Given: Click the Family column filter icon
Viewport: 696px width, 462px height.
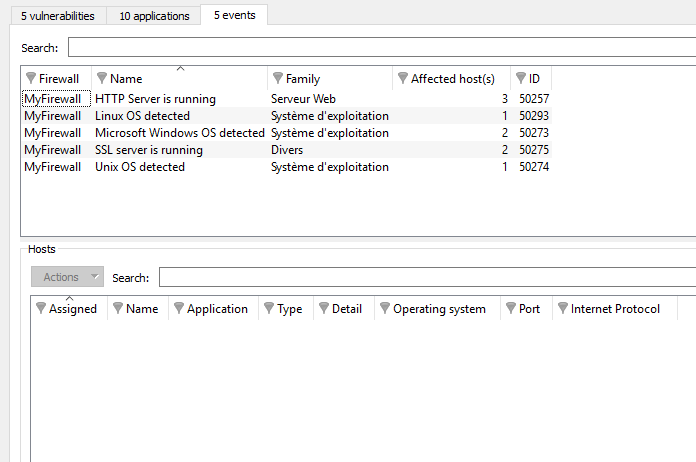Looking at the screenshot, I should point(278,78).
